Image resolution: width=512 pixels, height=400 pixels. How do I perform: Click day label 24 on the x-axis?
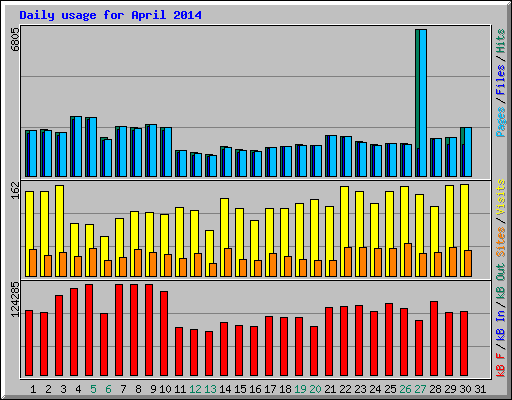375,389
